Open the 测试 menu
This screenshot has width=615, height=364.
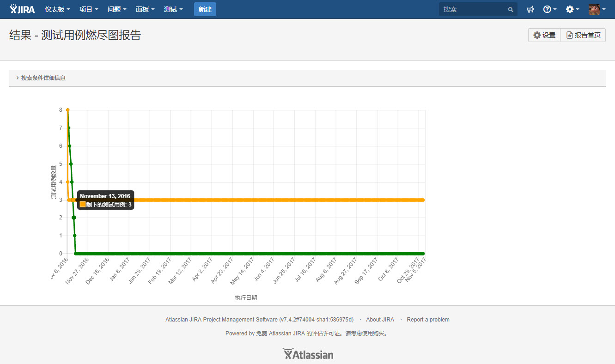[x=173, y=9]
